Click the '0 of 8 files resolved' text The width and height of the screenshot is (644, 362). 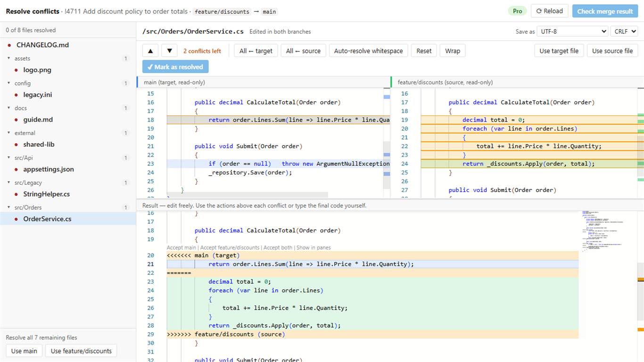point(31,30)
